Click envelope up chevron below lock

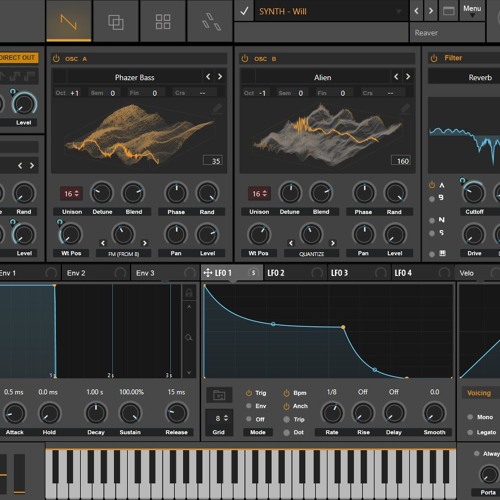tap(189, 307)
